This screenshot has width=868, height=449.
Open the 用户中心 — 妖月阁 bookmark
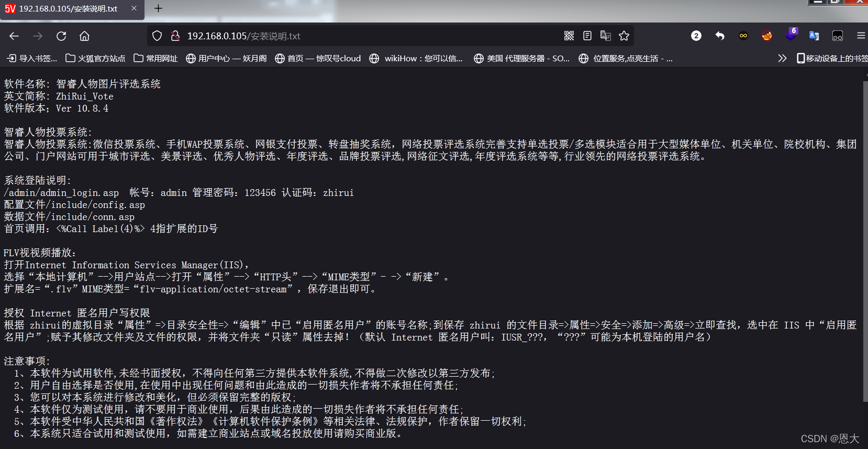226,58
